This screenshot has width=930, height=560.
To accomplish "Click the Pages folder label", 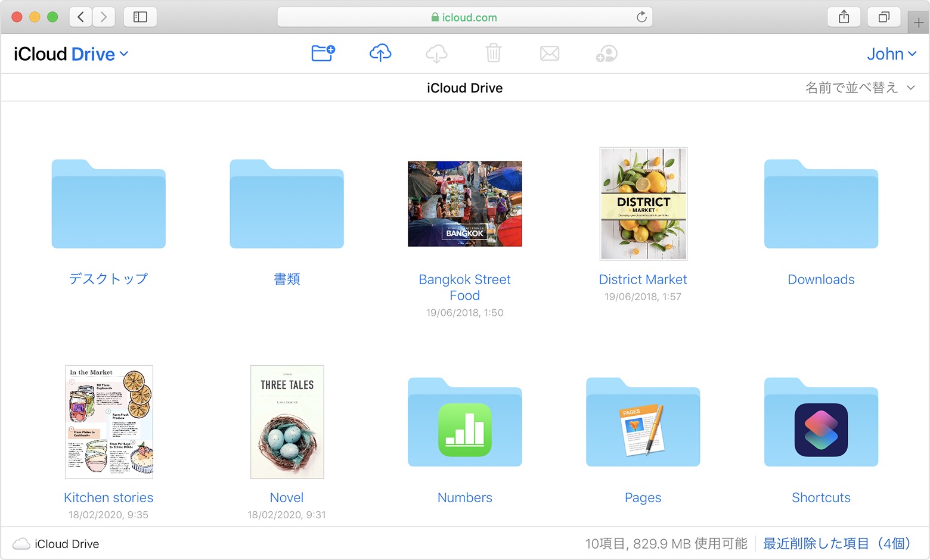I will point(643,497).
